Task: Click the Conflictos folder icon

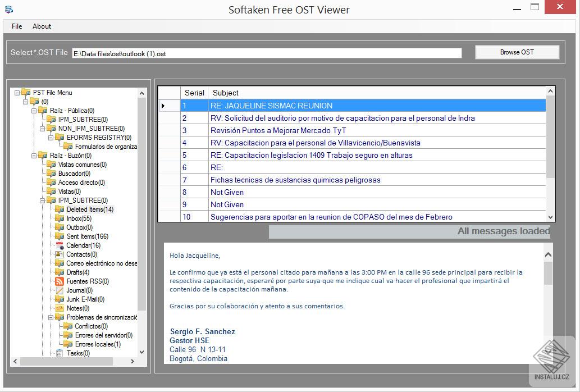Action: (x=68, y=326)
